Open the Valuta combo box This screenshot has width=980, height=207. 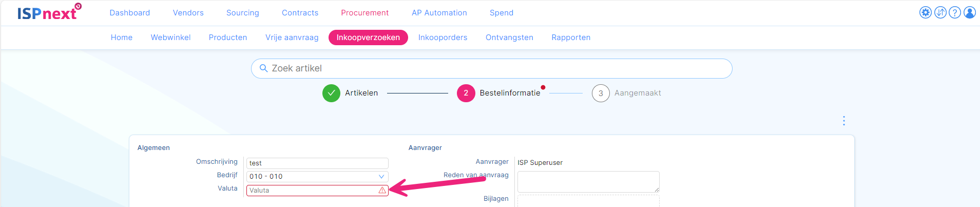(x=312, y=190)
